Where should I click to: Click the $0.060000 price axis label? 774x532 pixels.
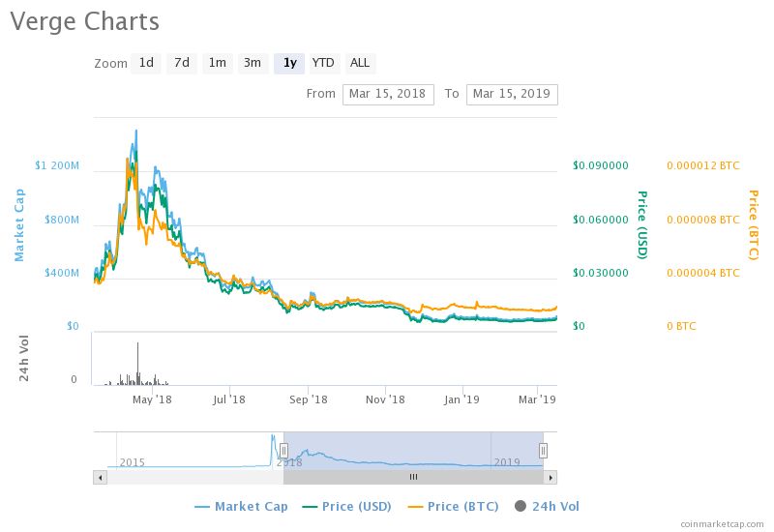coord(601,220)
